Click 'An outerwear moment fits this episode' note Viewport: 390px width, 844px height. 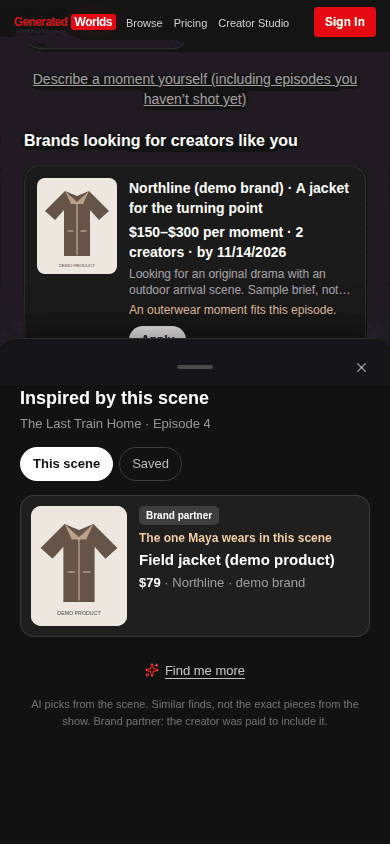click(x=232, y=310)
